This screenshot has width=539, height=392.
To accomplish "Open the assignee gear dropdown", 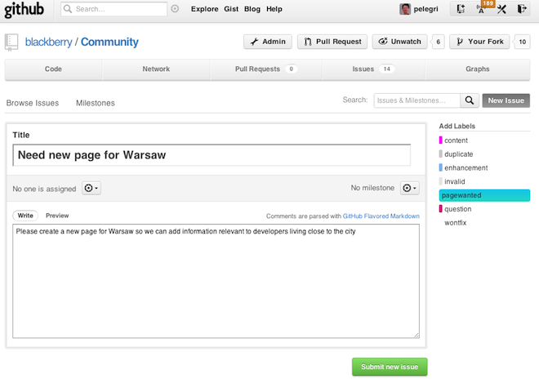I will (x=91, y=188).
